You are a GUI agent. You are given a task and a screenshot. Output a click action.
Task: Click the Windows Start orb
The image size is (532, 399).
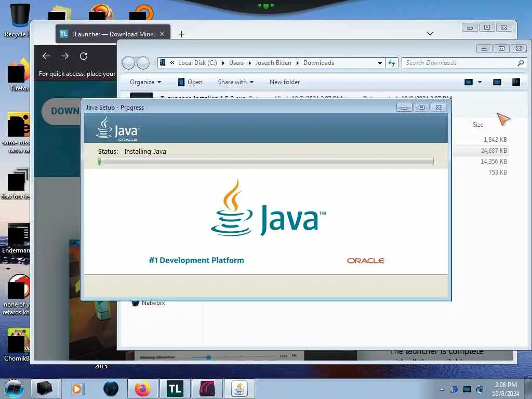pyautogui.click(x=14, y=389)
